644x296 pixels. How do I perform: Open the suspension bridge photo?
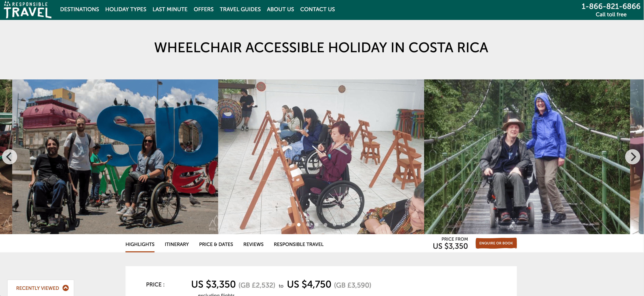pos(527,157)
